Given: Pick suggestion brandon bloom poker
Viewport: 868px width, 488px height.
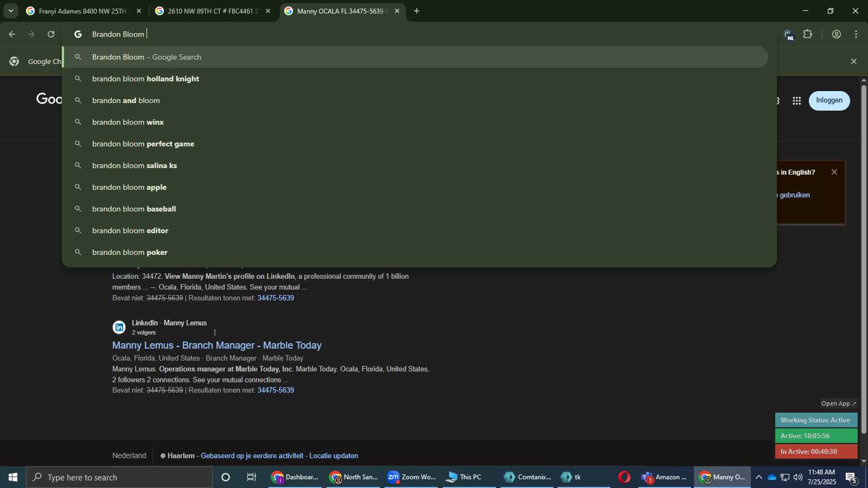Looking at the screenshot, I should click(x=416, y=252).
